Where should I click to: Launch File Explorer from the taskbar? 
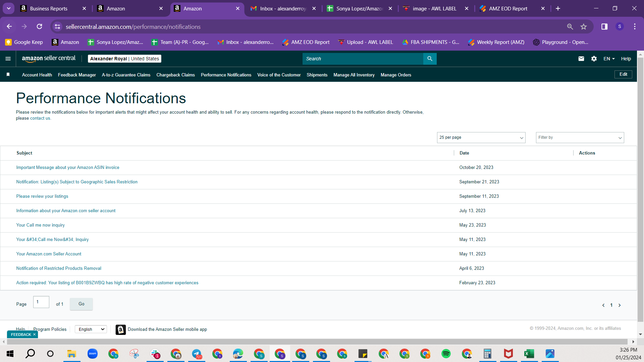click(x=71, y=354)
